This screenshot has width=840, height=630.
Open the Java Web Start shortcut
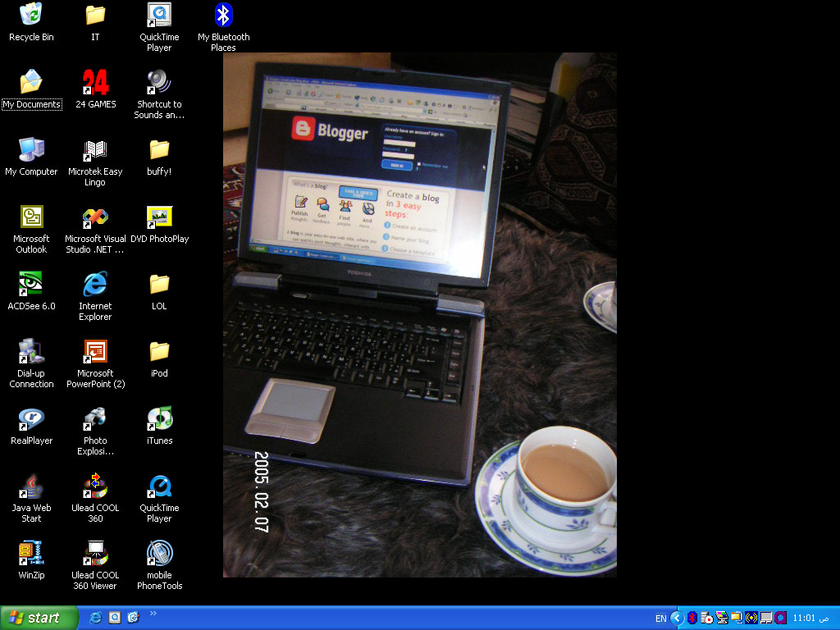[x=31, y=498]
